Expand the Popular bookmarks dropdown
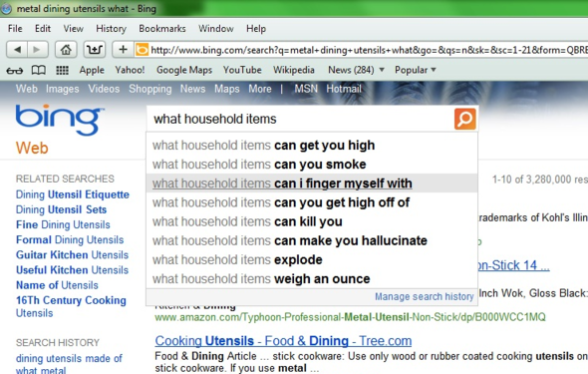Viewport: 588px width, 374px height. (416, 70)
